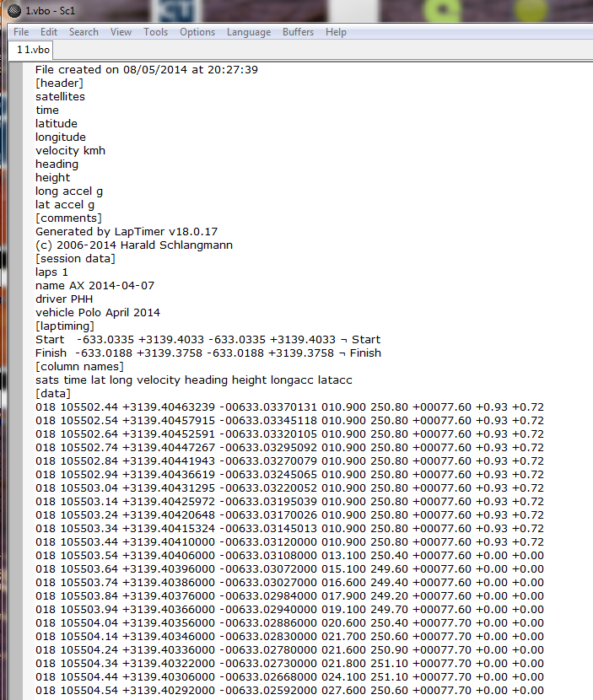Click the 'latitude' header line
This screenshot has height=700, width=593.
tap(57, 124)
